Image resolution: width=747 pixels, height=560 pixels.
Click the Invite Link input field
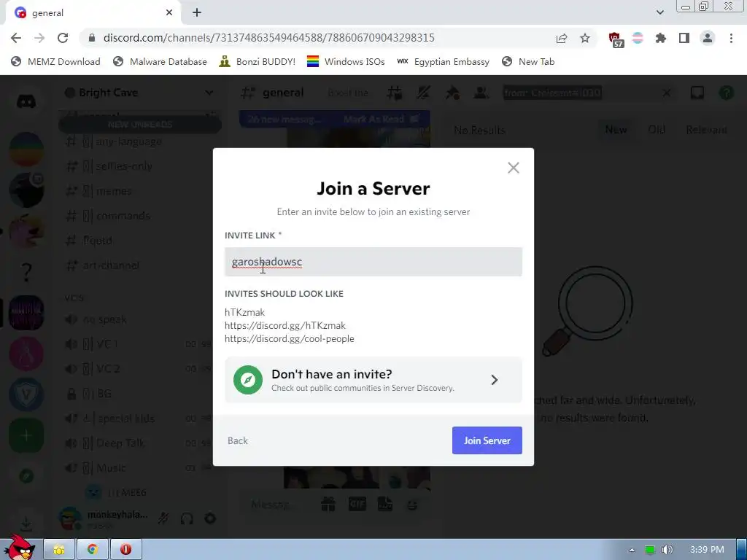click(x=373, y=262)
